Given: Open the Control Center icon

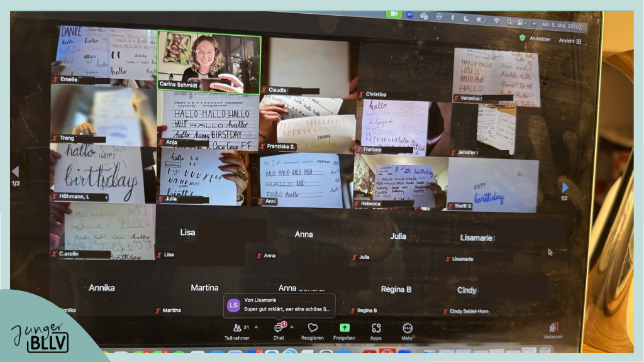Looking at the screenshot, I should point(520,23).
